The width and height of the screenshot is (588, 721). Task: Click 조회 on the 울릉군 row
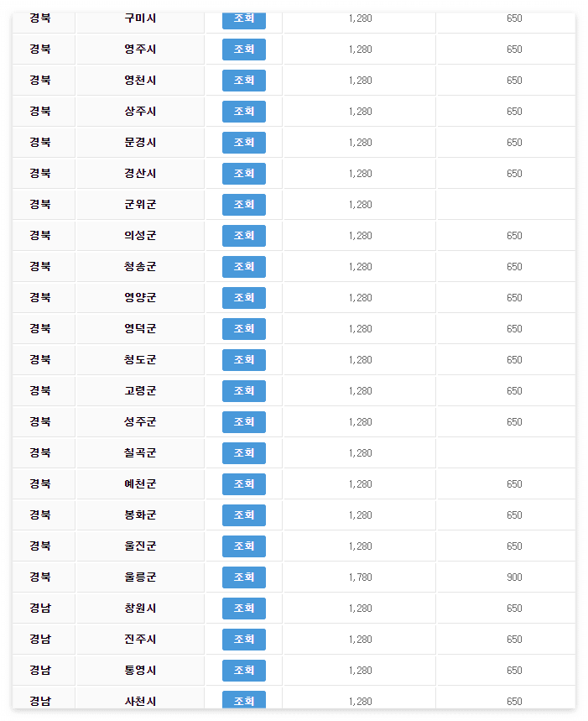[243, 577]
